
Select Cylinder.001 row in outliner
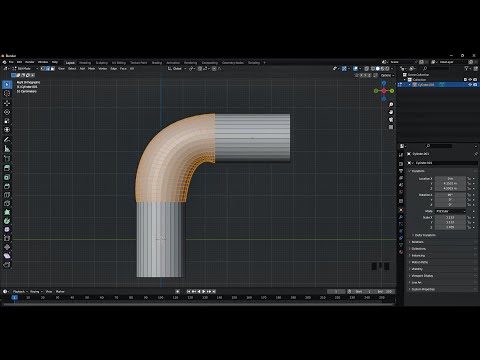point(439,85)
